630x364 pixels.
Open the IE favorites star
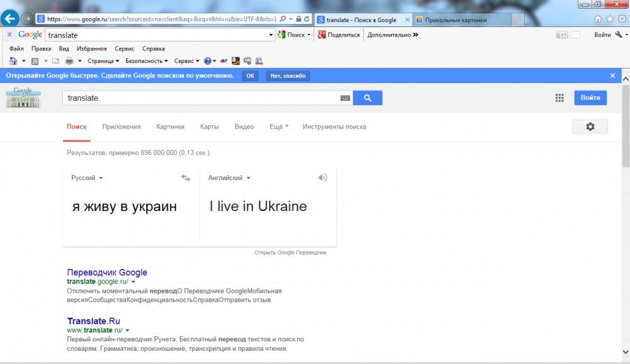tap(610, 19)
